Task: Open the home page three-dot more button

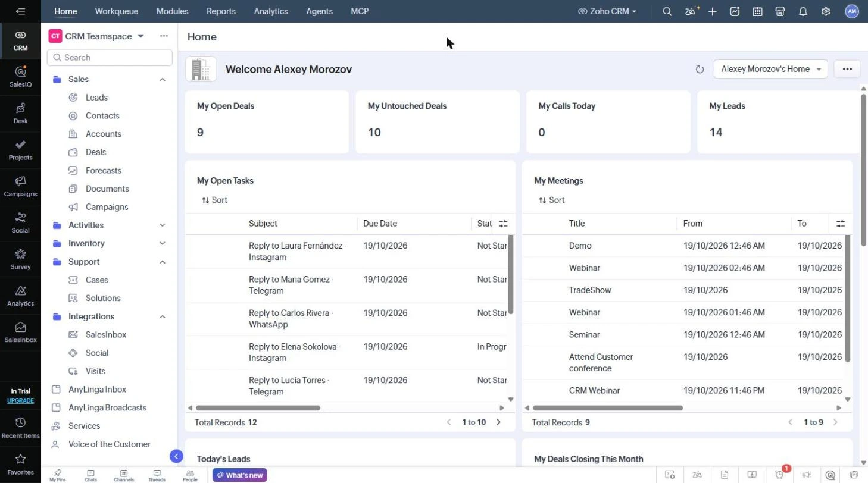Action: click(x=847, y=69)
